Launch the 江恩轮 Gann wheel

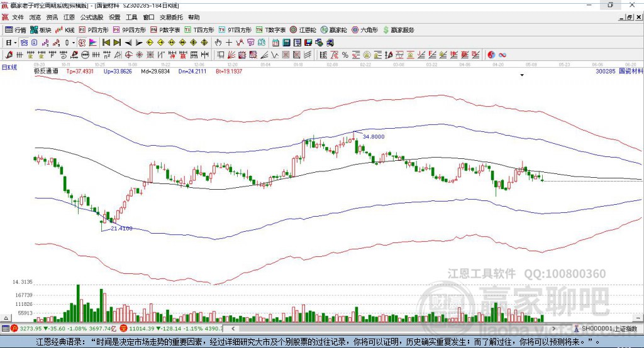coord(303,30)
